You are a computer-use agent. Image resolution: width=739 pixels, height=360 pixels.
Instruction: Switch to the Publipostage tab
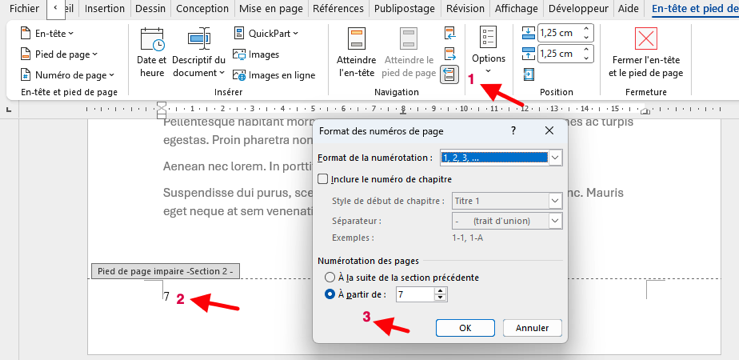tap(405, 8)
